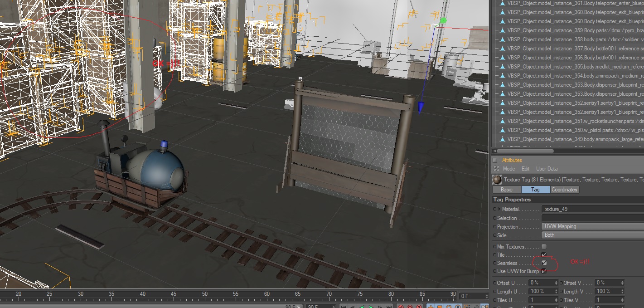This screenshot has width=644, height=308.
Task: Select model_instance_358 soldier object row text
Action: 576,39
